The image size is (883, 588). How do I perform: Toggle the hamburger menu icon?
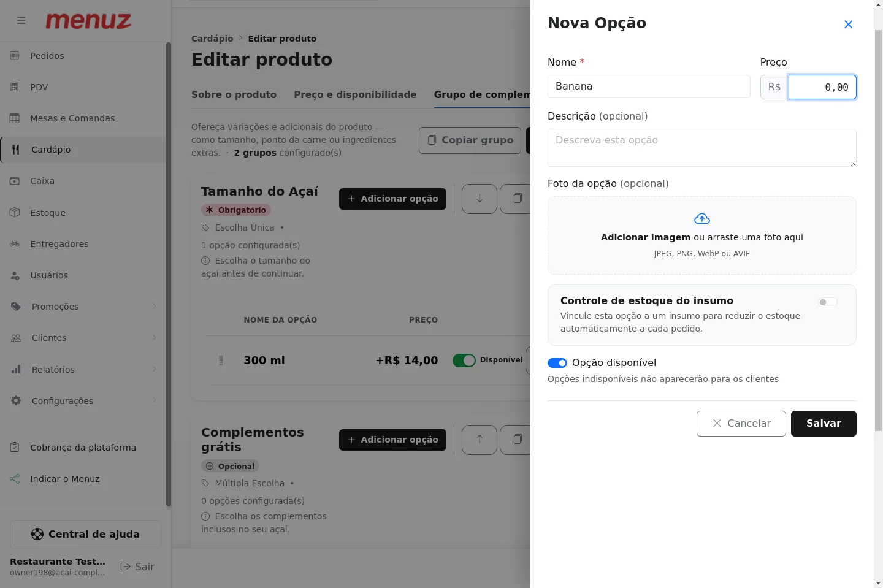pos(21,21)
